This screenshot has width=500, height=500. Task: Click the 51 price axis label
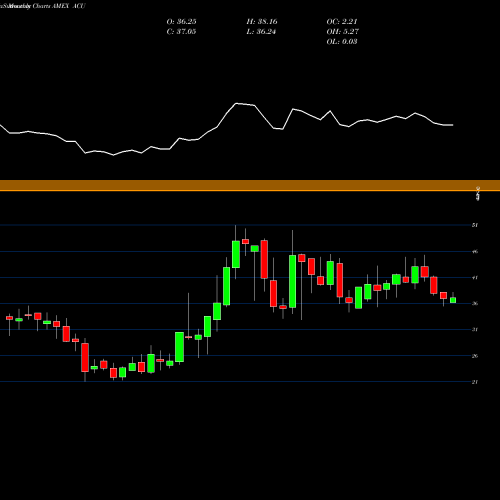point(475,225)
